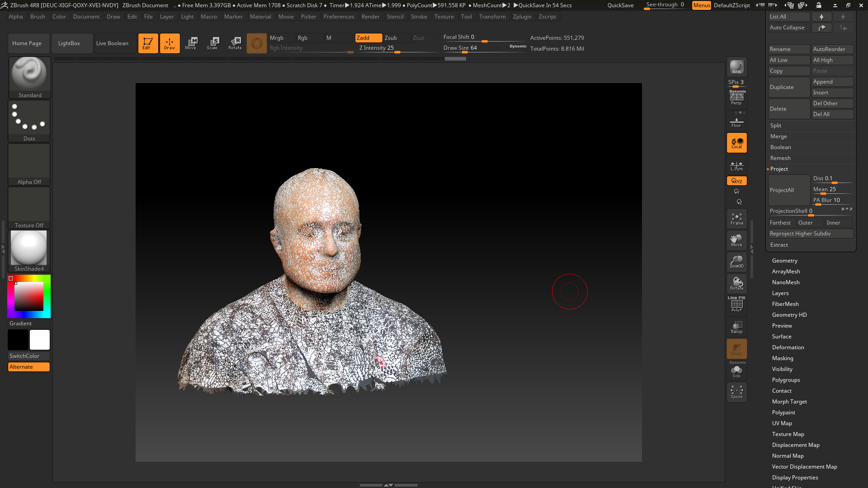Screen dimensions: 868x488
Task: Expand the Polypaint subpalette
Action: pyautogui.click(x=783, y=413)
